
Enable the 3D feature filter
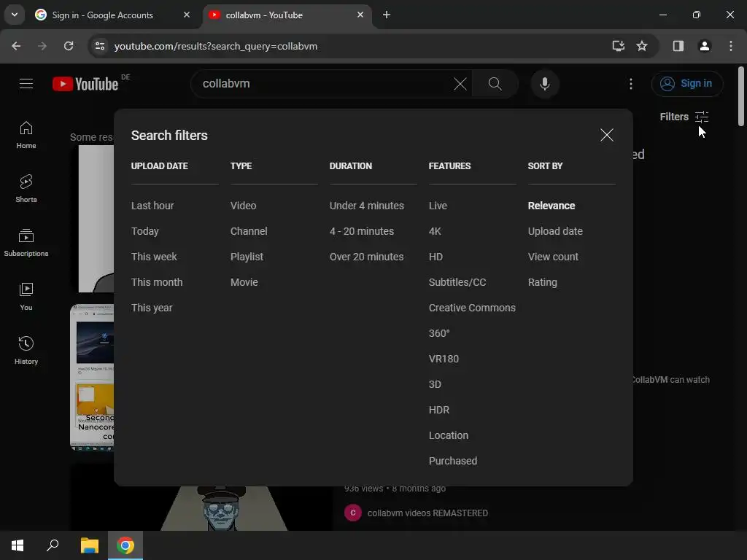click(435, 384)
